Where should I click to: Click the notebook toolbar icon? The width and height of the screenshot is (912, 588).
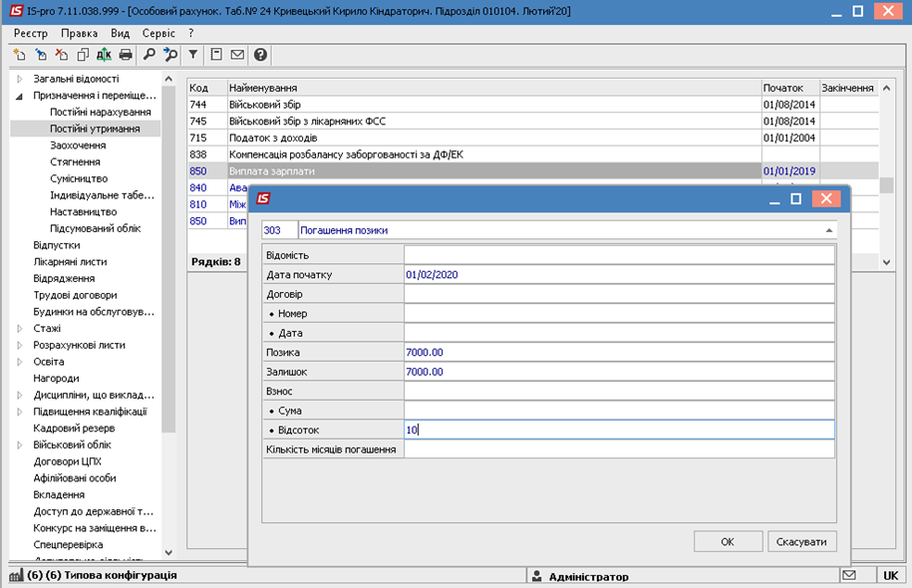(x=216, y=55)
